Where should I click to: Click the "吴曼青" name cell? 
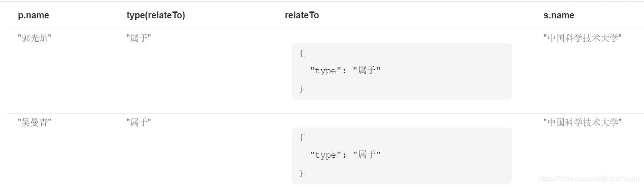(34, 122)
